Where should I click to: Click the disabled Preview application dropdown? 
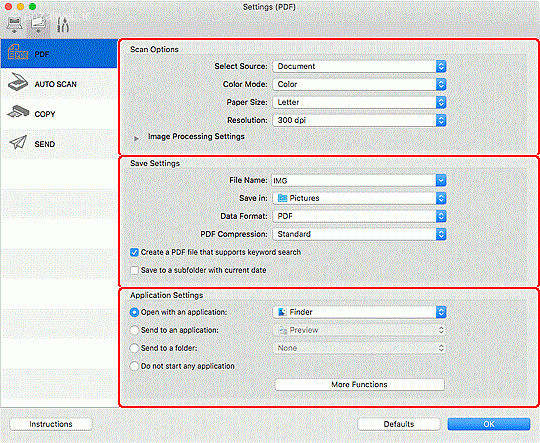click(359, 330)
